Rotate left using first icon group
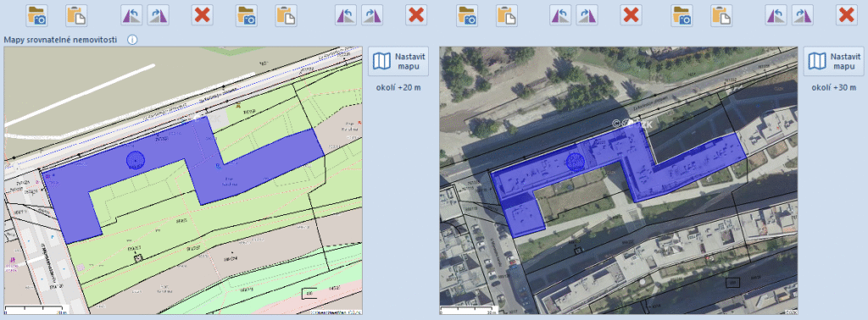The image size is (868, 320). [x=131, y=15]
